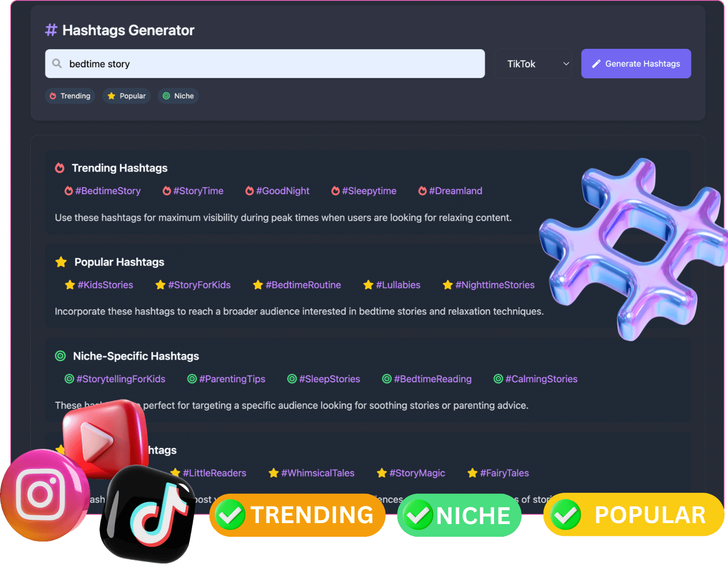Click the green NICHE badge

pyautogui.click(x=459, y=515)
